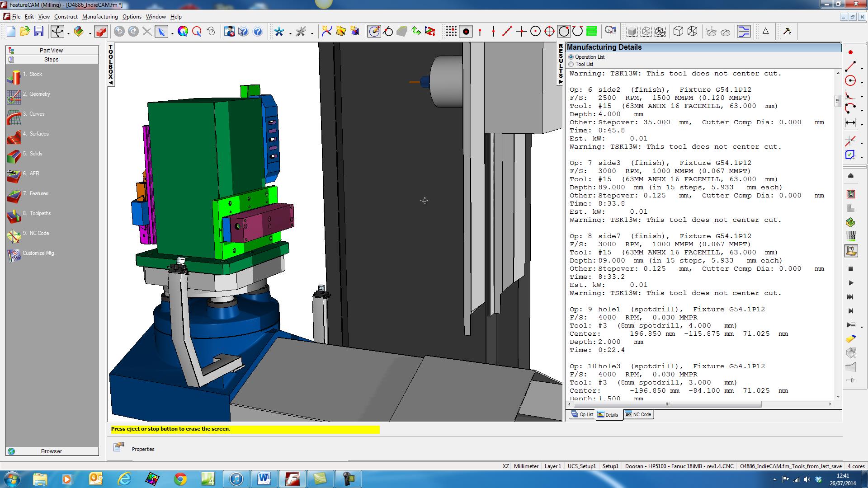This screenshot has height=488, width=868.
Task: Open dropdown arrow next to pick tool
Action: (172, 33)
